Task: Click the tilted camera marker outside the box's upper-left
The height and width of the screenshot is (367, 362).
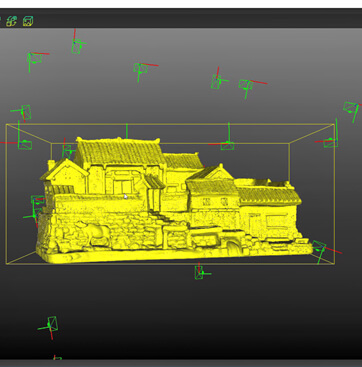Action: (x=24, y=112)
